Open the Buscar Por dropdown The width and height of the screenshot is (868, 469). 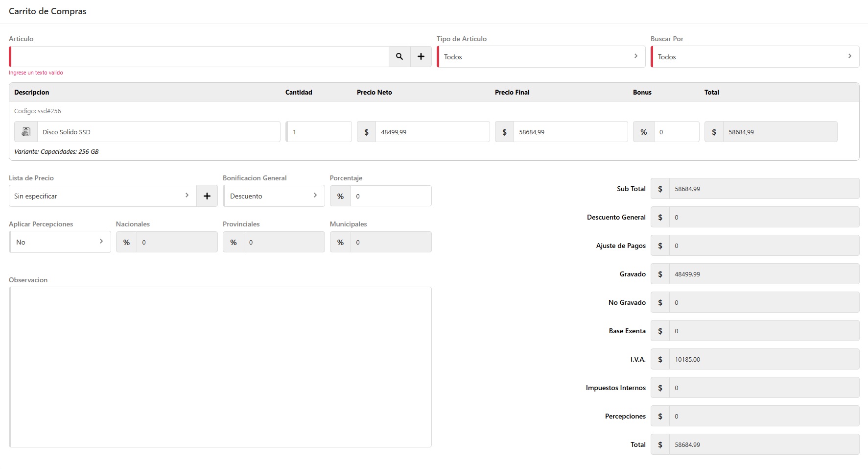pyautogui.click(x=754, y=57)
